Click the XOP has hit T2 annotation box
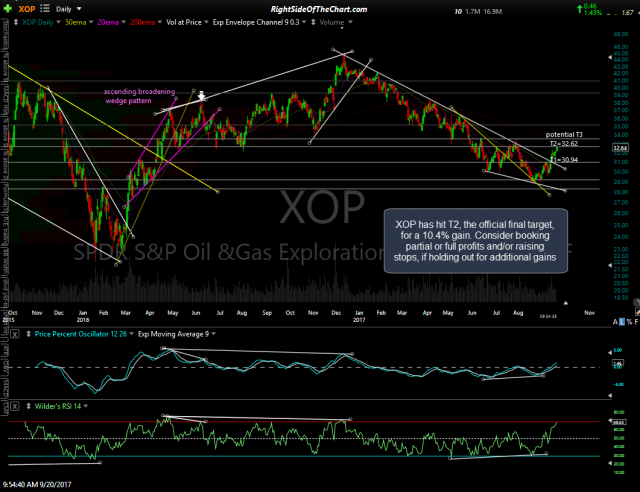 point(476,241)
